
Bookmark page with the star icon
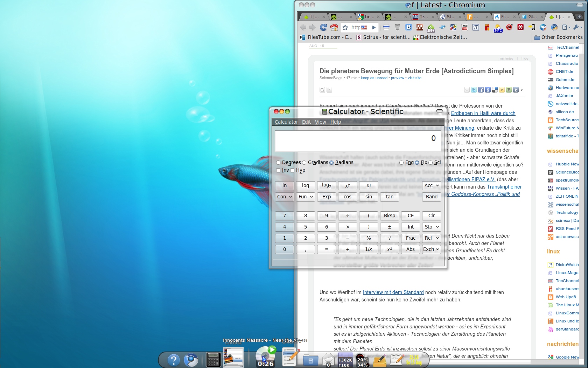tap(345, 27)
